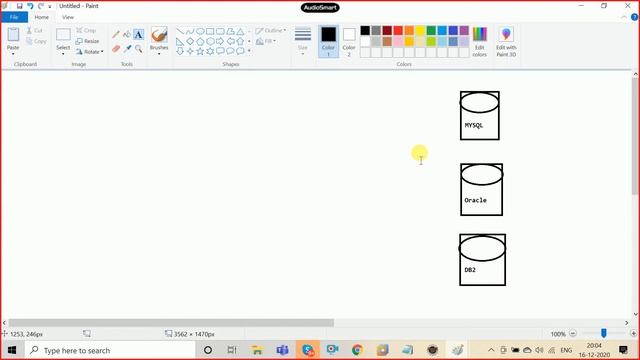Pick the Eraser tool
The height and width of the screenshot is (360, 640).
click(x=116, y=49)
